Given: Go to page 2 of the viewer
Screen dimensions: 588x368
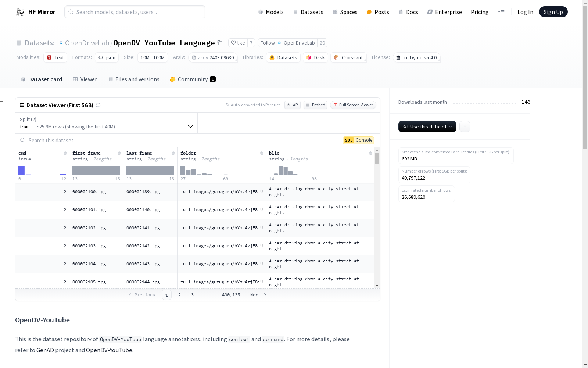Looking at the screenshot, I should click(x=179, y=295).
